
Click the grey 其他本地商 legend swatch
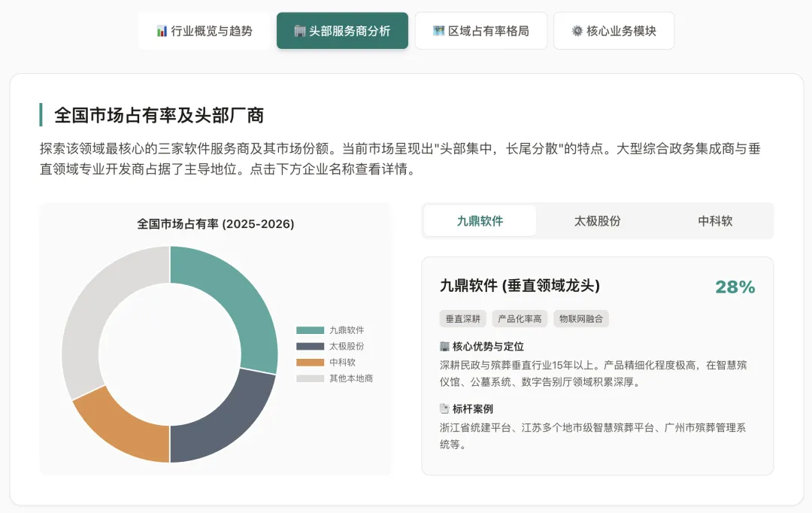pyautogui.click(x=311, y=378)
